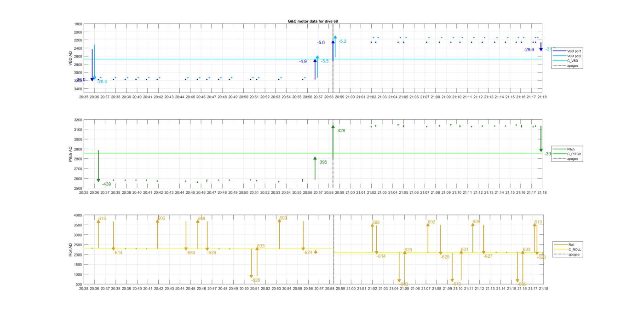Click the "-624" roll data label

pyautogui.click(x=308, y=252)
